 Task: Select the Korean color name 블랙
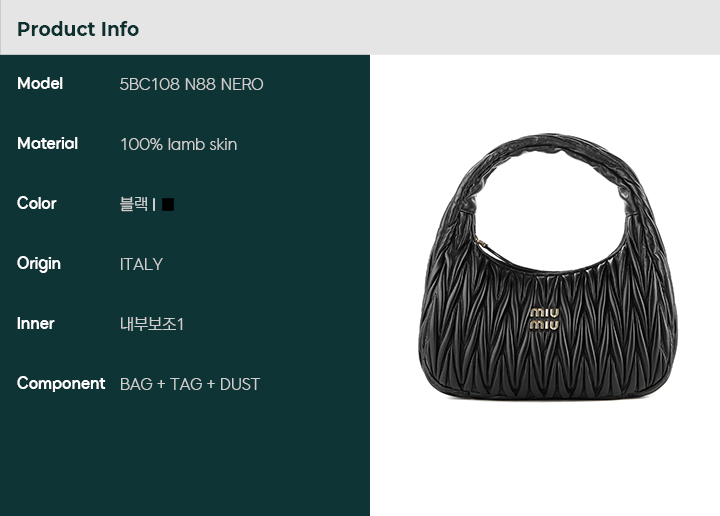(134, 204)
